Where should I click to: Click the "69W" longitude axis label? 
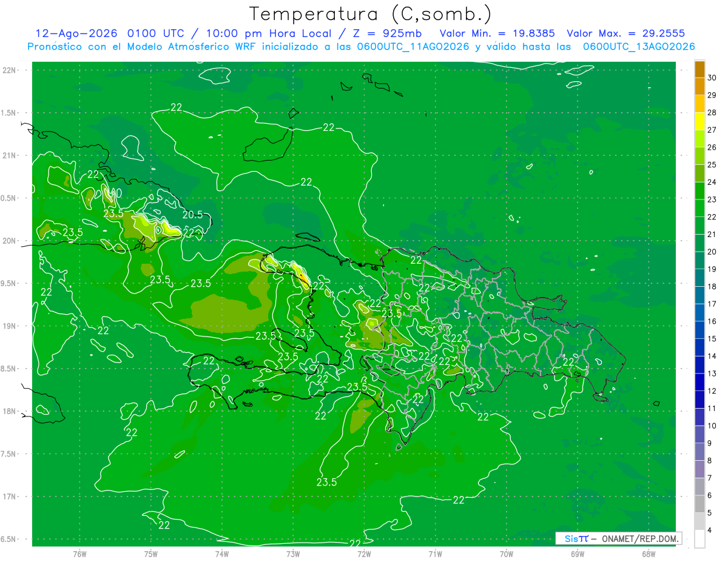pos(577,554)
